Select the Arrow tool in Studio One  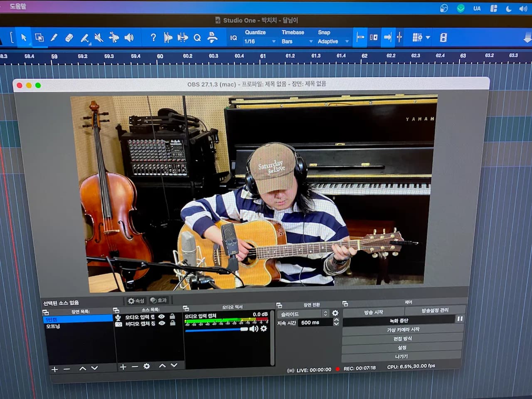[24, 37]
